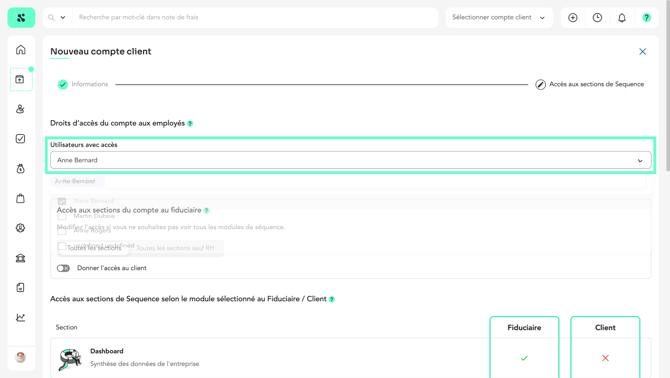Uncheck the Anne Bernard checkbox
This screenshot has height=378, width=670.
coord(62,201)
